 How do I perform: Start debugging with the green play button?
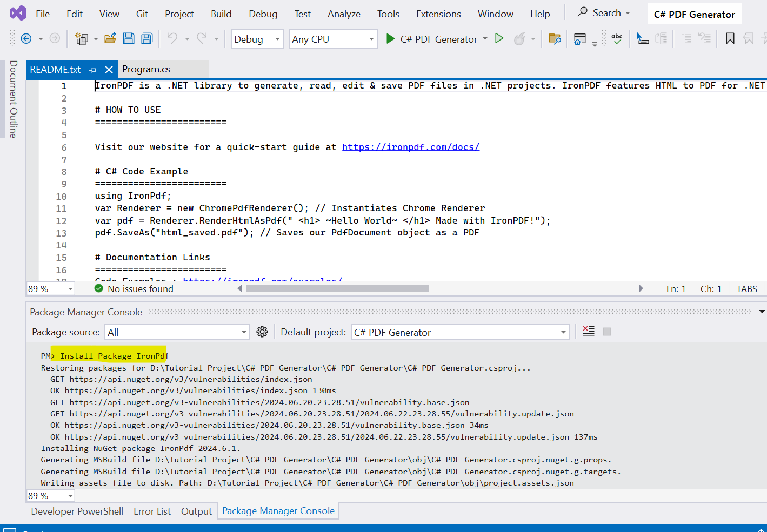pyautogui.click(x=390, y=38)
